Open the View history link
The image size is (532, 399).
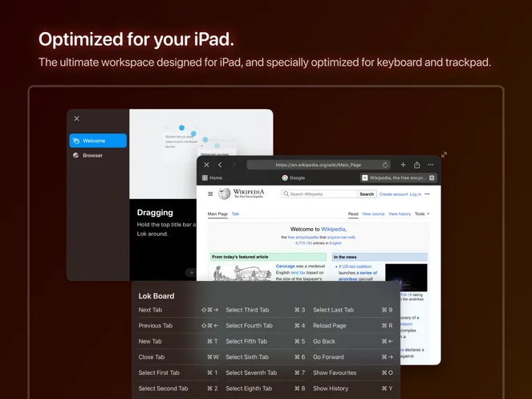(x=400, y=214)
